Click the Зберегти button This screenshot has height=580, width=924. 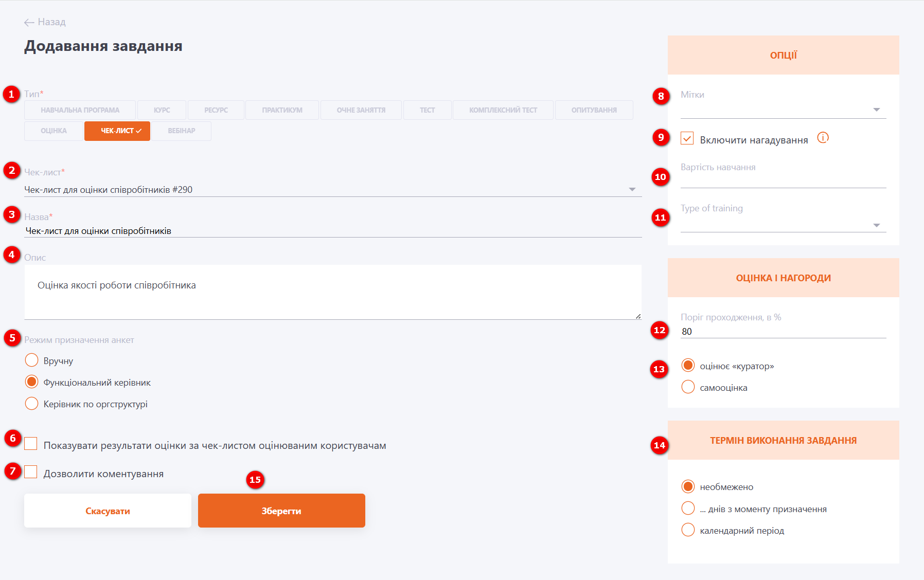point(281,511)
